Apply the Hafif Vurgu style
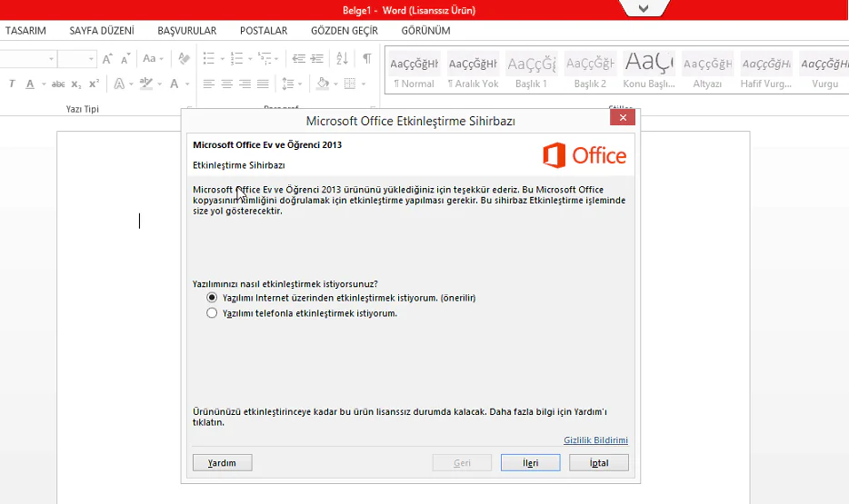This screenshot has width=849, height=504. click(766, 70)
